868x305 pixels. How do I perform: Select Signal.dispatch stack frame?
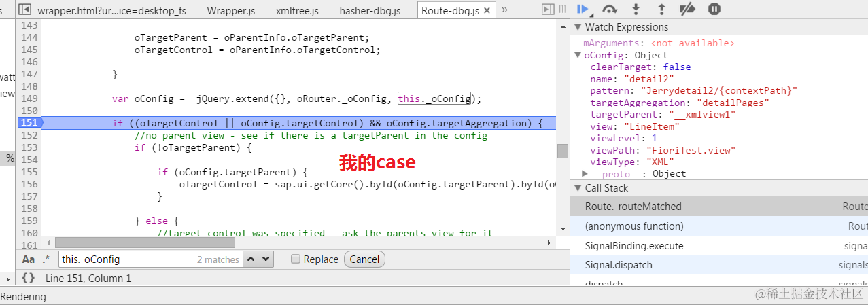(x=719, y=266)
